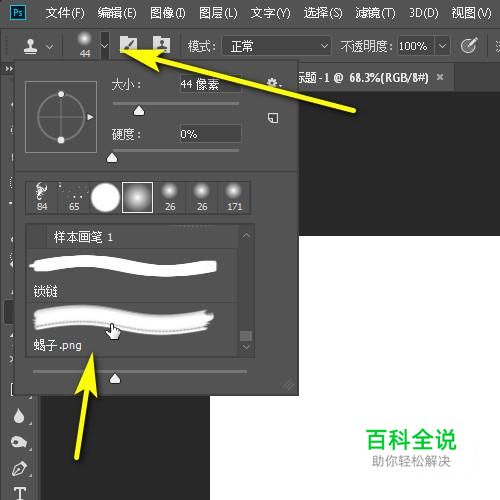Screen dimensions: 500x500
Task: Open the 编辑(E) menu
Action: pyautogui.click(x=117, y=13)
